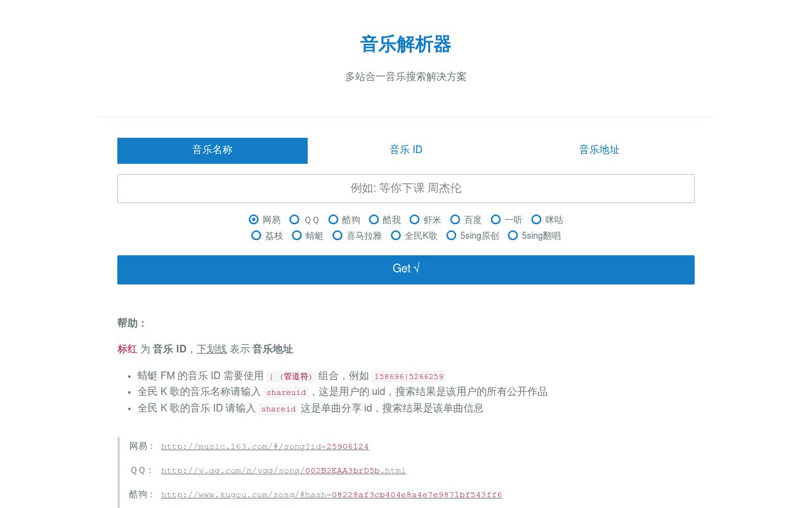Image resolution: width=812 pixels, height=508 pixels.
Task: Click the 标红 highlighted word
Action: (128, 349)
